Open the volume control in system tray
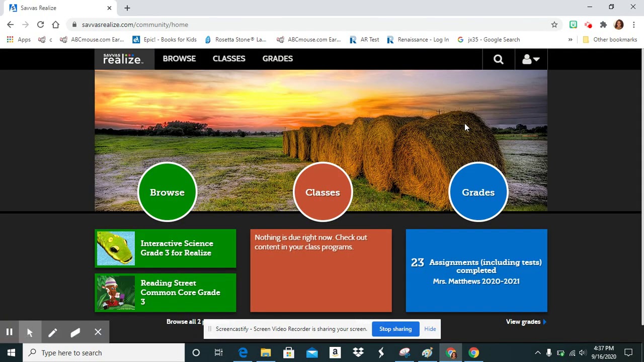The image size is (644, 362). click(x=583, y=353)
